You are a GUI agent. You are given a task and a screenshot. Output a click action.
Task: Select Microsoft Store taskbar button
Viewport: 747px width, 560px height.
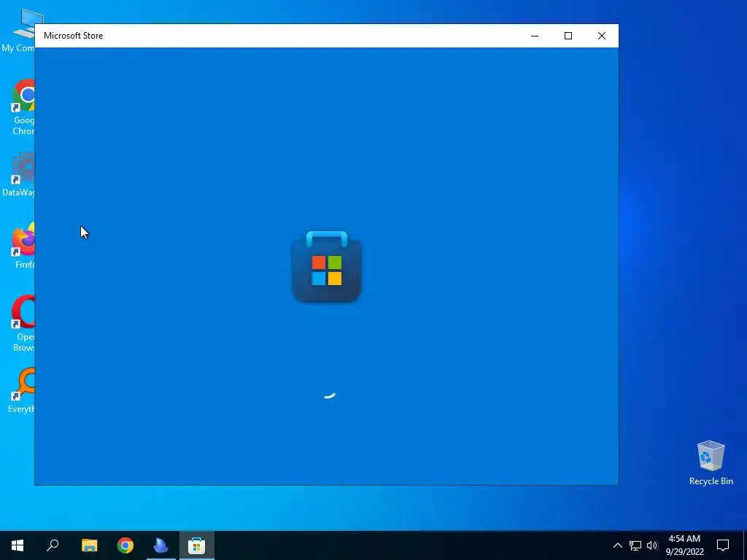tap(197, 545)
